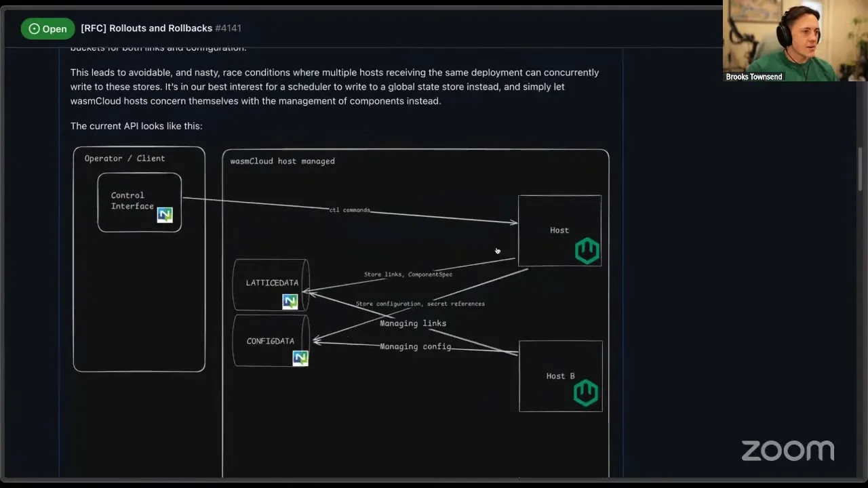
Task: Click the issue number #4141
Action: (228, 28)
